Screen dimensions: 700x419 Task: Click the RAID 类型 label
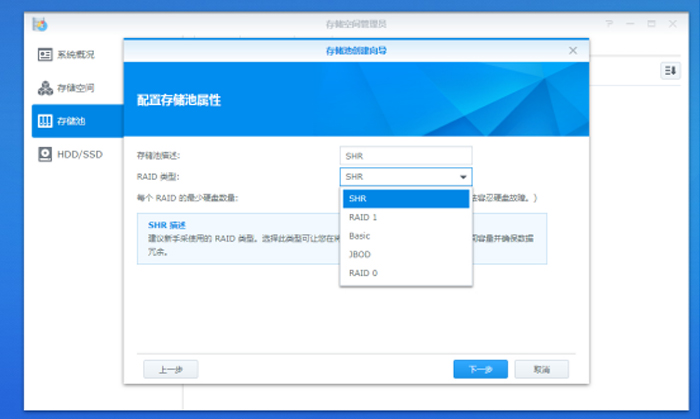point(158,177)
